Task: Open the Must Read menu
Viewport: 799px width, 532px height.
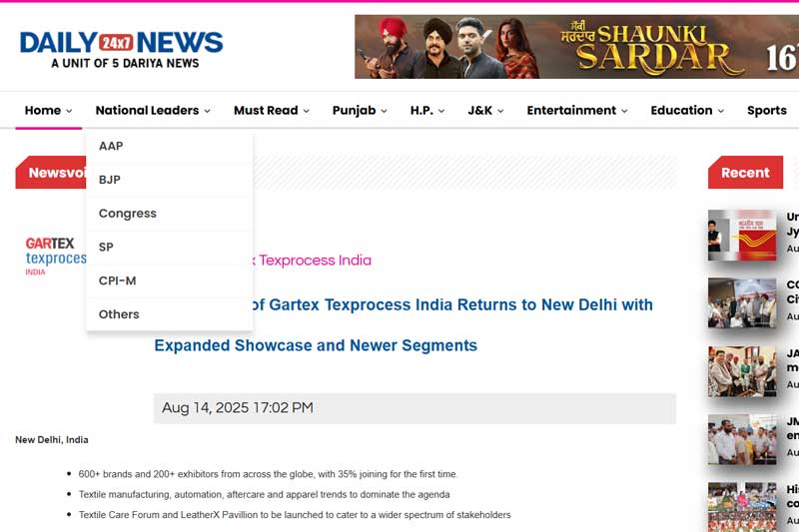Action: tap(266, 111)
